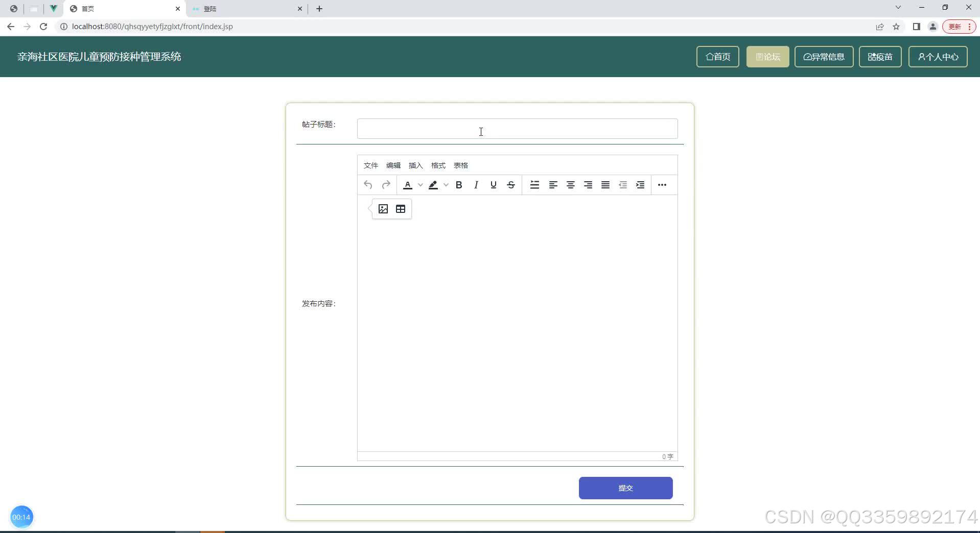Apply text color with the A icon

coord(408,185)
